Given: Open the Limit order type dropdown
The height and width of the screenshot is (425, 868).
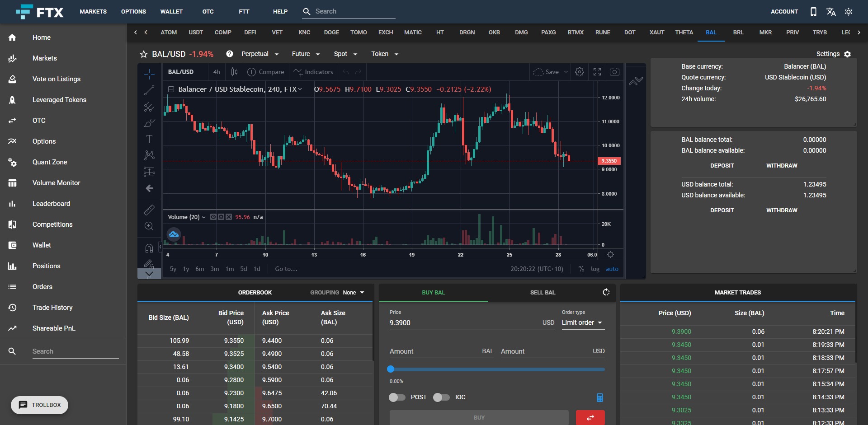Looking at the screenshot, I should (x=582, y=322).
